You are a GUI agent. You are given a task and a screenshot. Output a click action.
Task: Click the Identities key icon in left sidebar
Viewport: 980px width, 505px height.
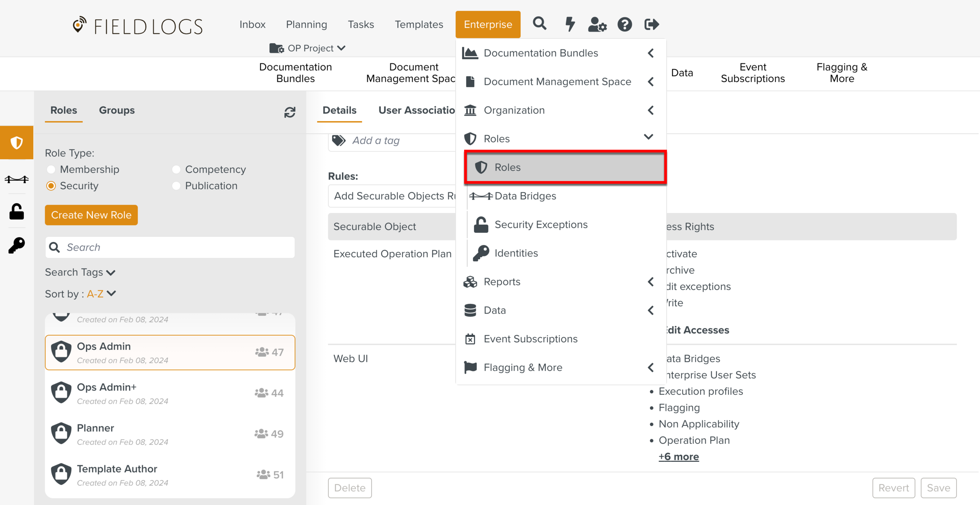16,245
